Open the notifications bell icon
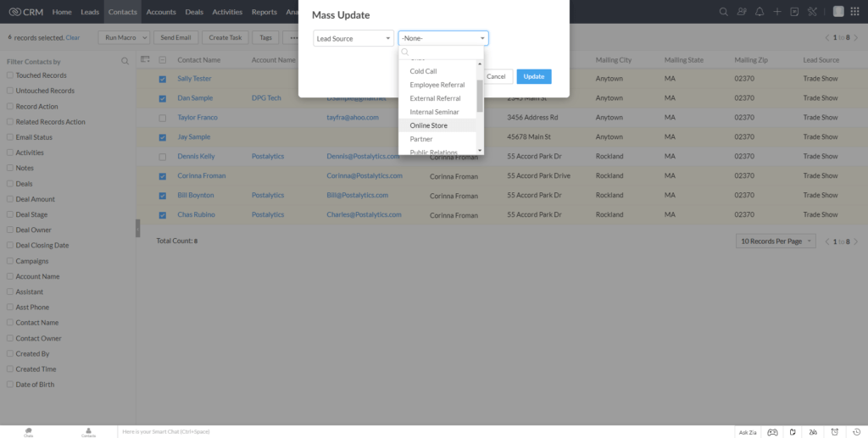The image size is (868, 438). (x=759, y=12)
